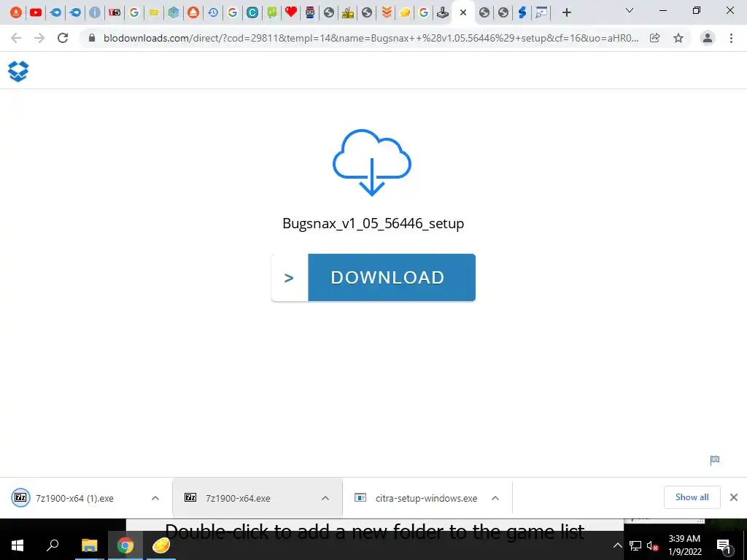Open the blue S favicon tab

522,12
